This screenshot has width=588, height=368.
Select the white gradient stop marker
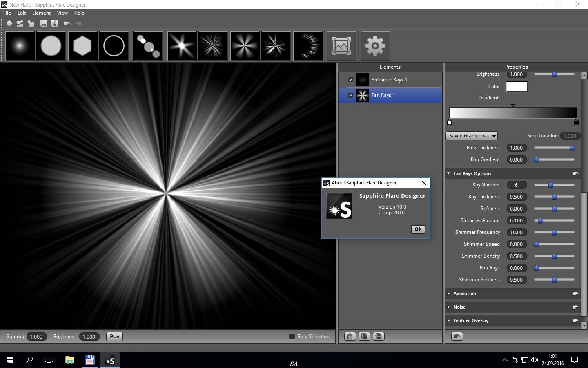click(x=449, y=122)
